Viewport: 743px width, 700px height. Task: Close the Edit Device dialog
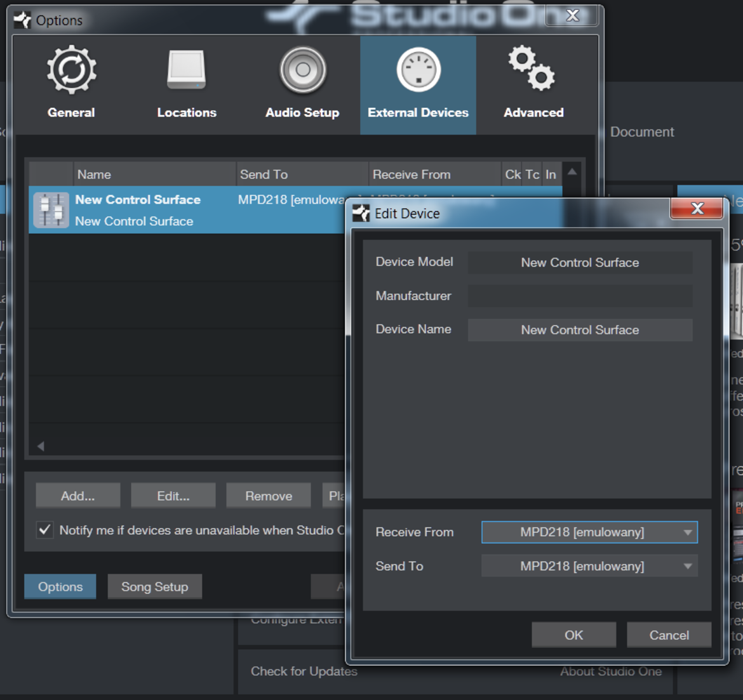click(x=697, y=208)
